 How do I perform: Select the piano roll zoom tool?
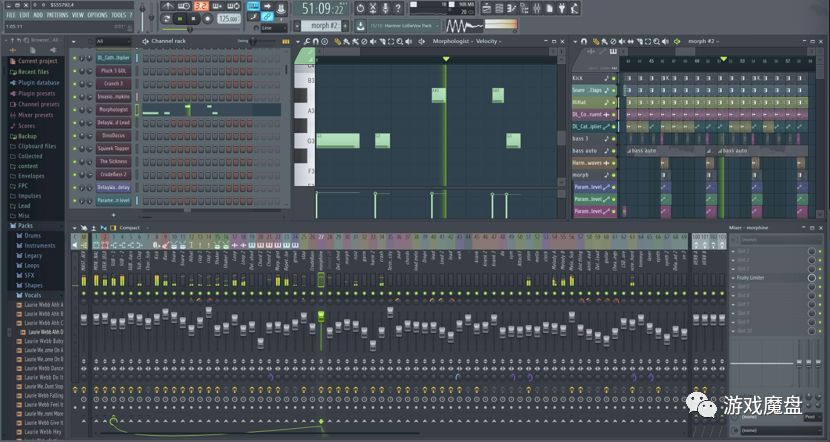[x=400, y=42]
